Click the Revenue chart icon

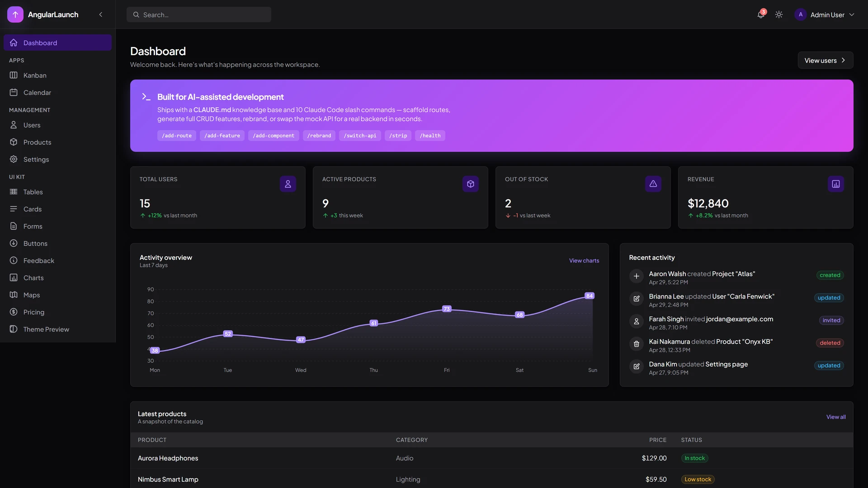point(836,184)
